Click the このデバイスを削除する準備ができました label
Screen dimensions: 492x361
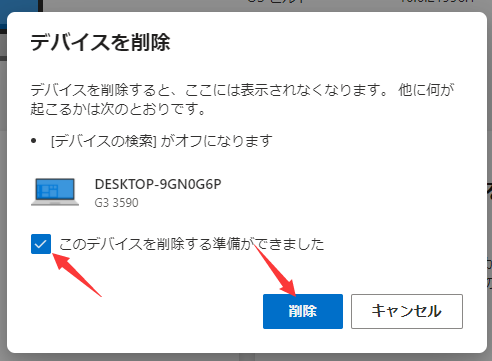[x=192, y=244]
